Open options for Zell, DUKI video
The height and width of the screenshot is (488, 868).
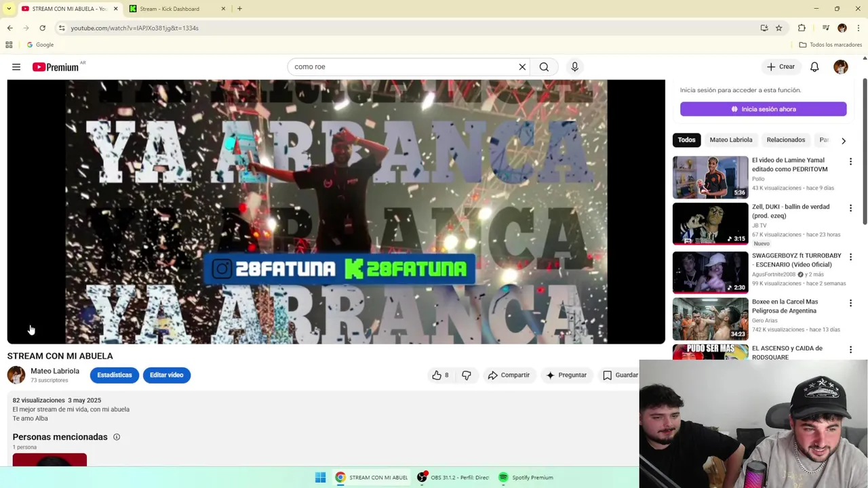tap(850, 208)
